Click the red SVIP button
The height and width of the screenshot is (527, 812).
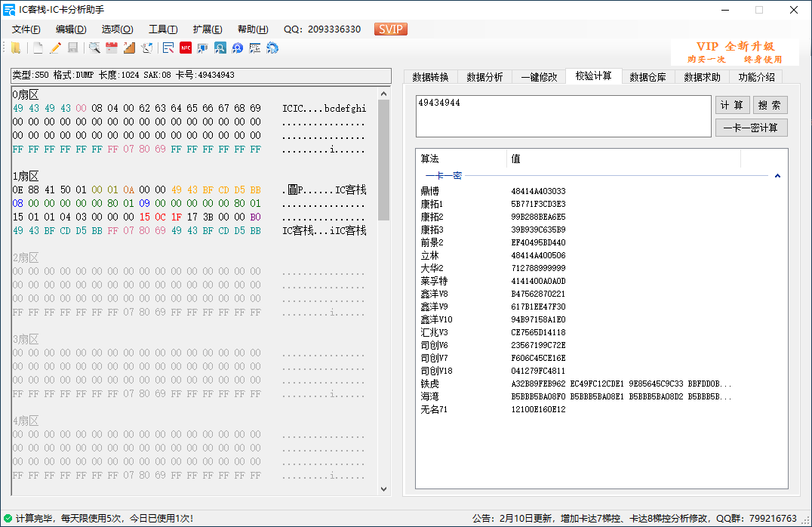[x=390, y=29]
